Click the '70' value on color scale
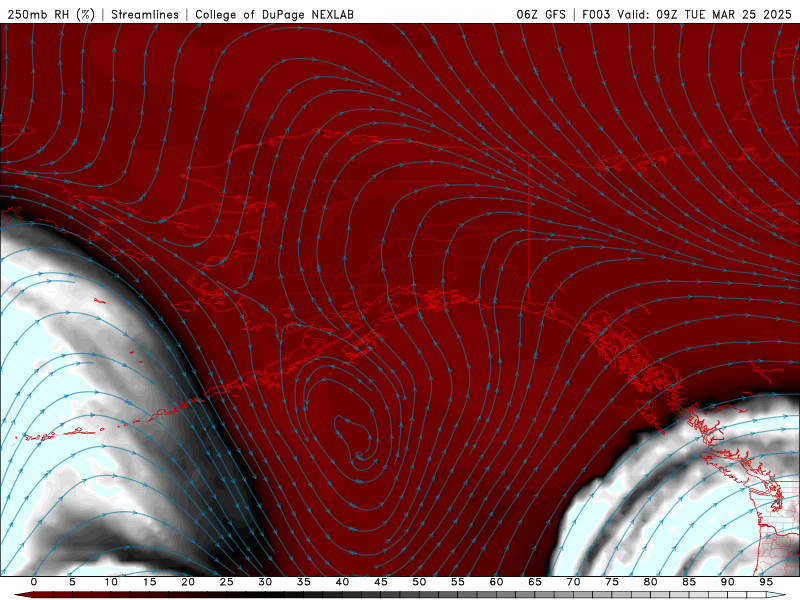Viewport: 800px width, 600px height. [573, 582]
